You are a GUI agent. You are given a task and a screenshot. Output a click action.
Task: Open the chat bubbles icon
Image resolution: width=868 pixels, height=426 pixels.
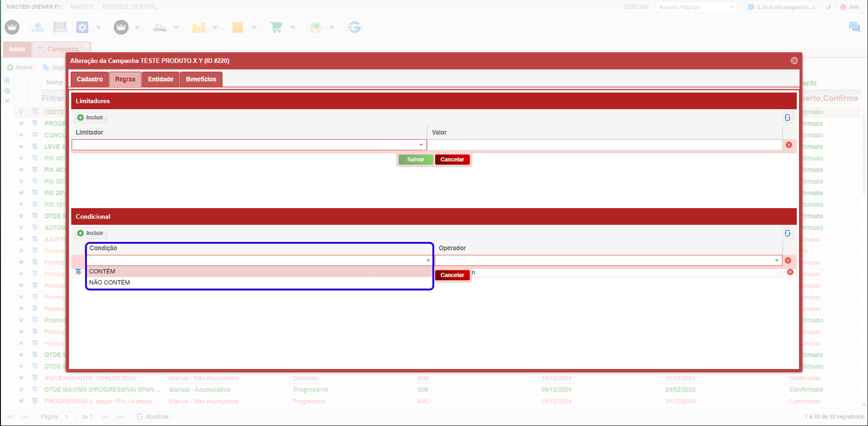854,28
